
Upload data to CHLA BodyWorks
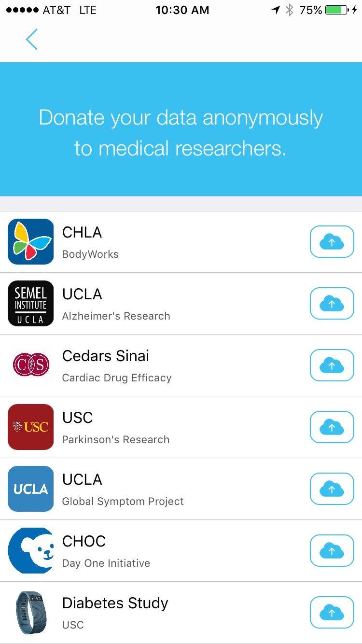(332, 241)
